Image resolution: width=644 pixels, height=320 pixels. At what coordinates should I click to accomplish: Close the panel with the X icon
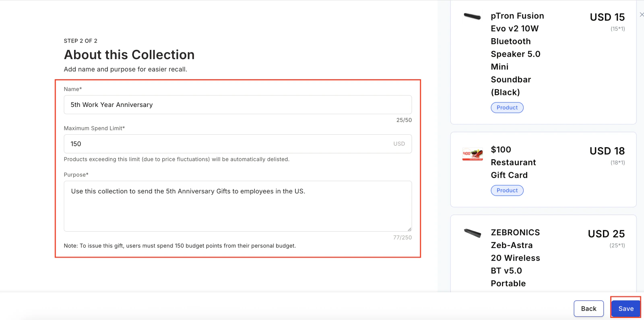click(x=642, y=14)
